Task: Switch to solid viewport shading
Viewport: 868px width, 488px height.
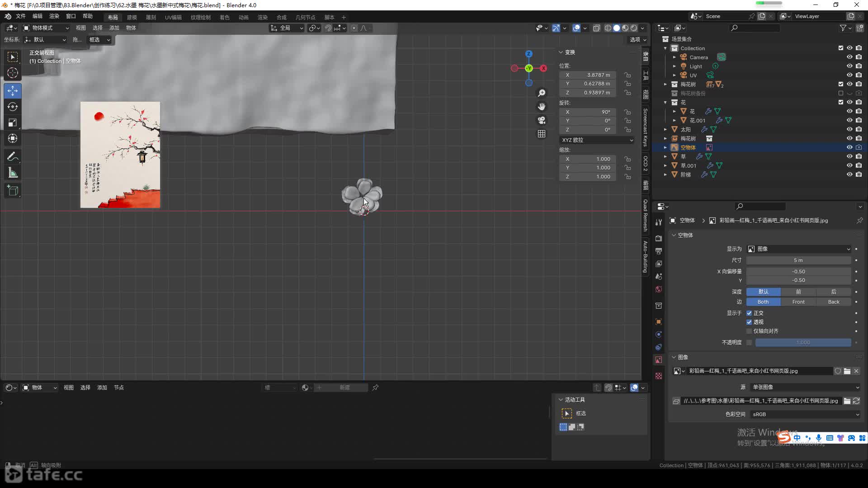Action: (617, 28)
